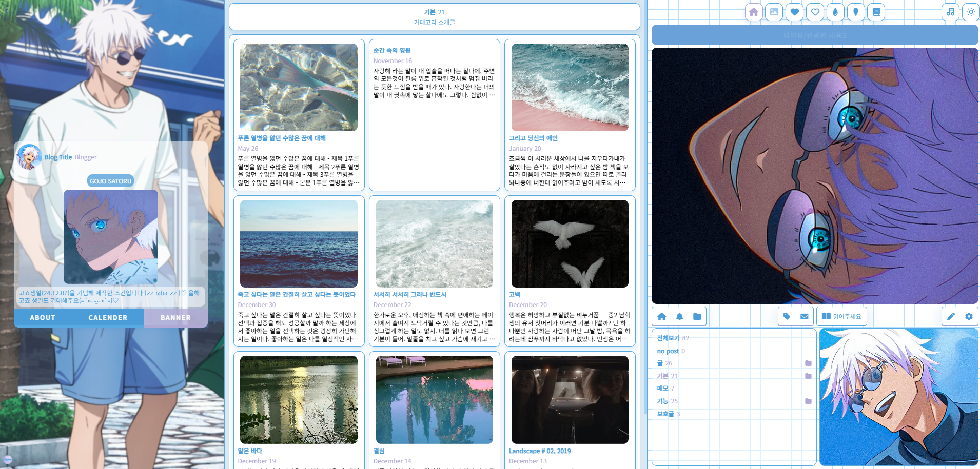Click the Blog Title link
Viewport: 980px width, 469px height.
pyautogui.click(x=58, y=157)
